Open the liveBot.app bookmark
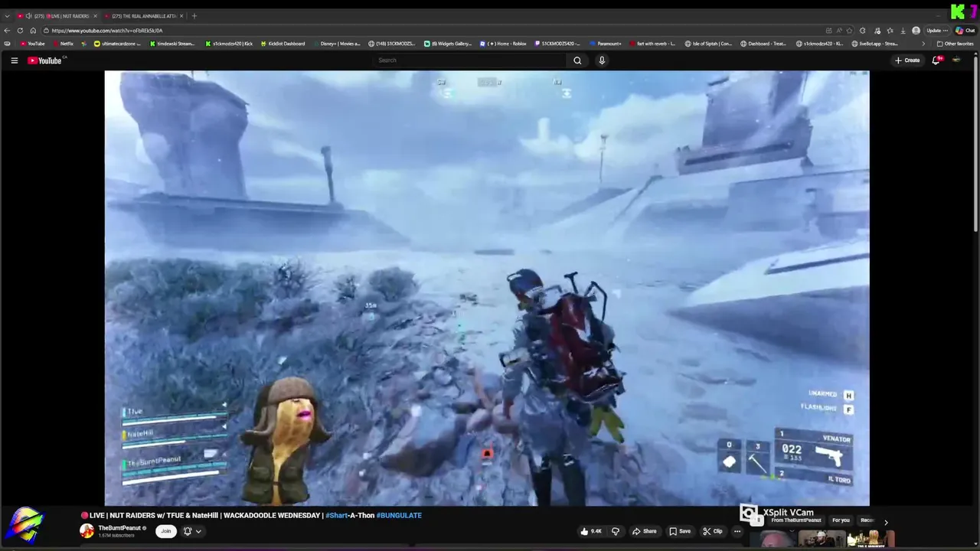Viewport: 980px width, 551px height. (x=874, y=44)
